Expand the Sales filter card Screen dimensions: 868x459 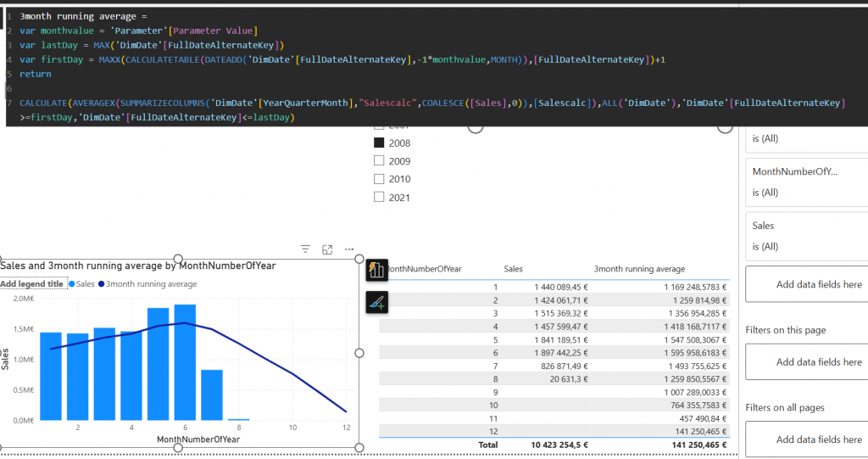(805, 236)
